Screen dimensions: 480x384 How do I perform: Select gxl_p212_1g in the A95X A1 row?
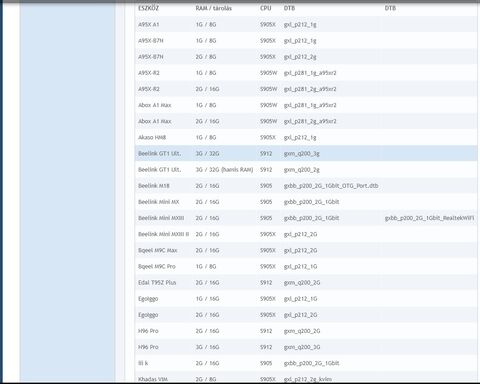coord(300,24)
